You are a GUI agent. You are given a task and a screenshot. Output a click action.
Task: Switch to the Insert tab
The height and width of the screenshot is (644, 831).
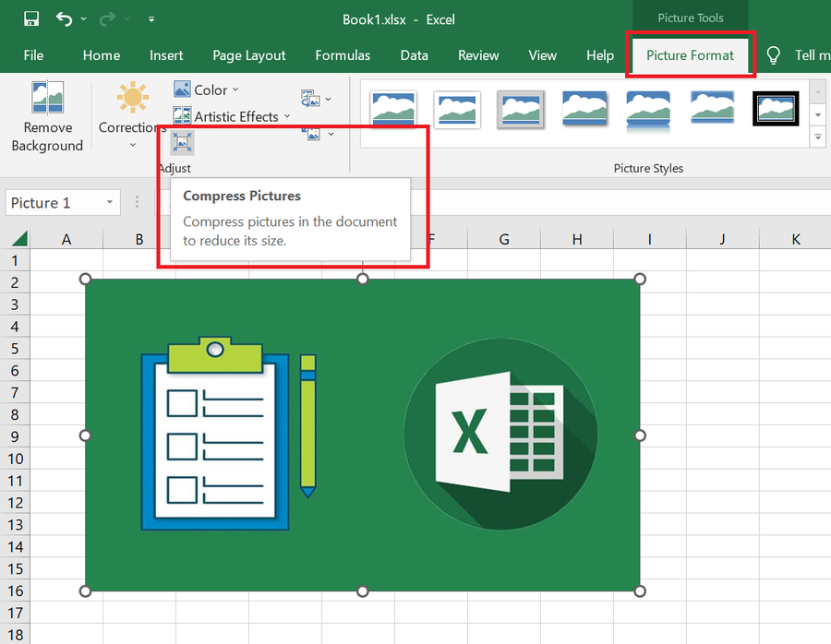click(166, 55)
